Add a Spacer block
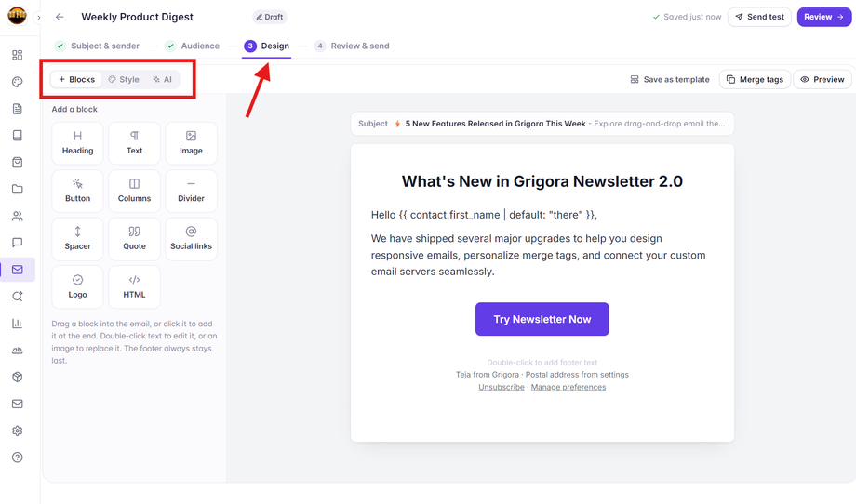Image resolution: width=856 pixels, height=504 pixels. click(77, 239)
